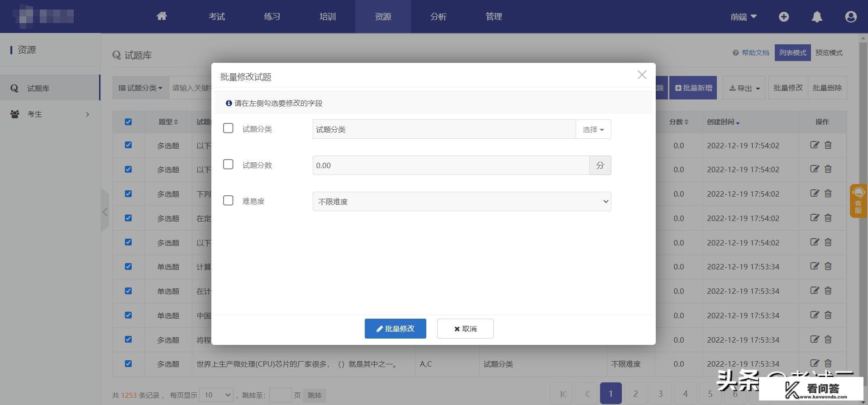868x405 pixels.
Task: Open 前端 dropdown in header
Action: [x=744, y=17]
